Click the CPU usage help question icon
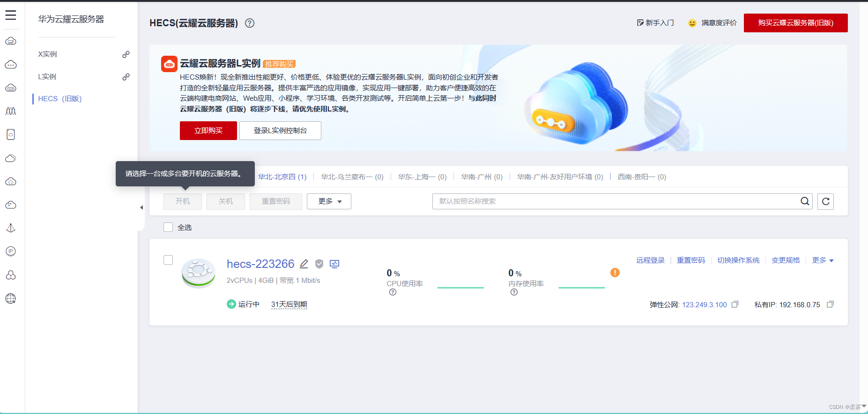The width and height of the screenshot is (868, 414). pos(393,292)
